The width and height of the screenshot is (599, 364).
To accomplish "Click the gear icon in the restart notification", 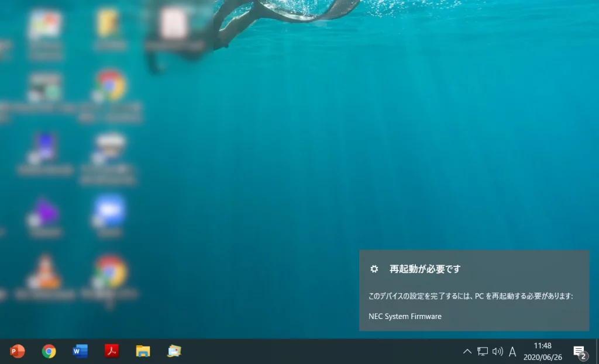I will coord(374,269).
